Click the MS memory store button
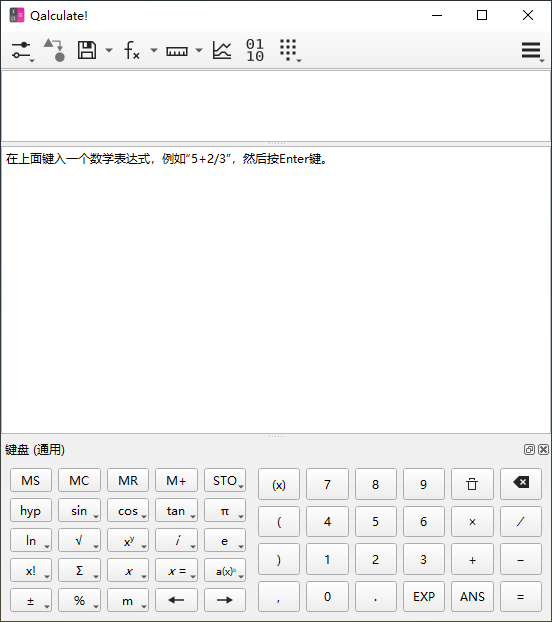Image resolution: width=552 pixels, height=622 pixels. 31,480
